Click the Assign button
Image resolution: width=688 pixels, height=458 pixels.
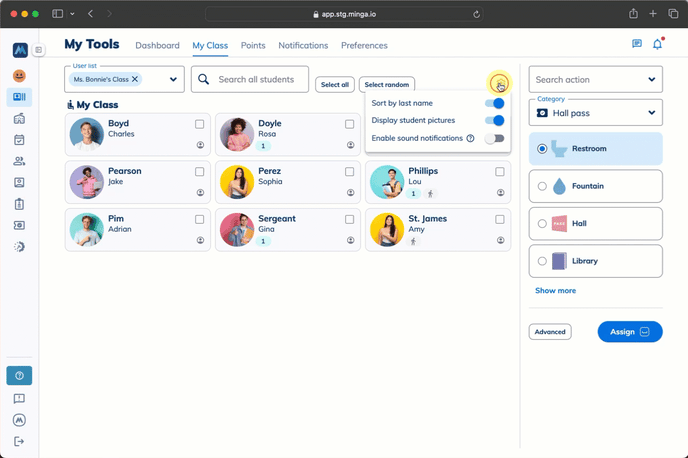(630, 332)
